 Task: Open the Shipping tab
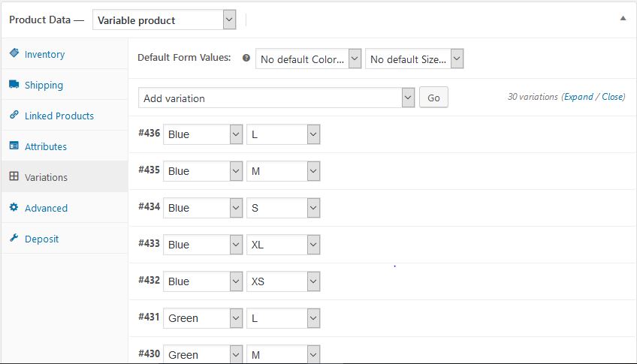click(x=44, y=85)
